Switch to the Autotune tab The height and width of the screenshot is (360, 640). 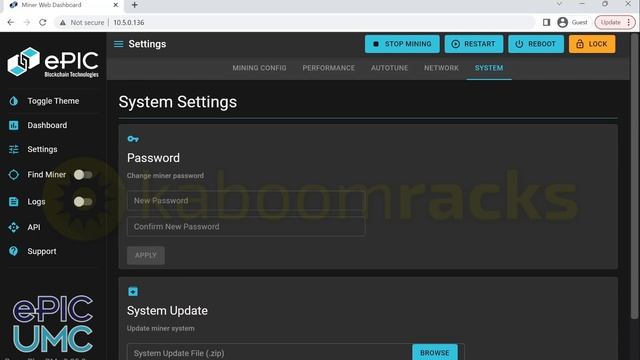tap(389, 68)
